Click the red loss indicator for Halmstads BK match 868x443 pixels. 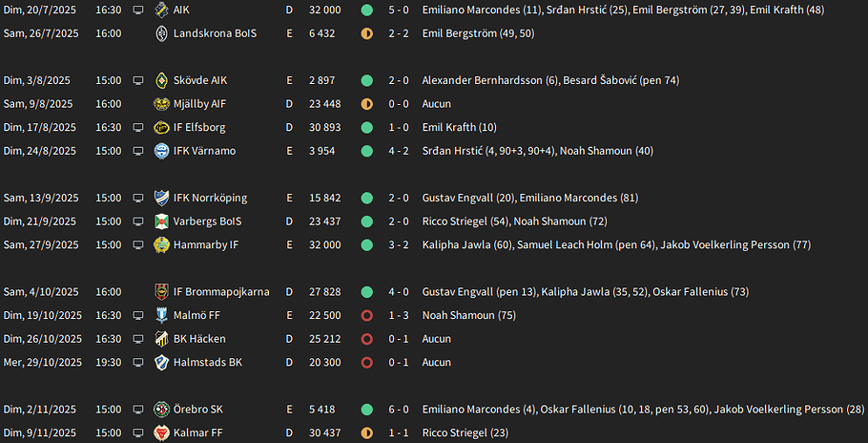(x=366, y=362)
